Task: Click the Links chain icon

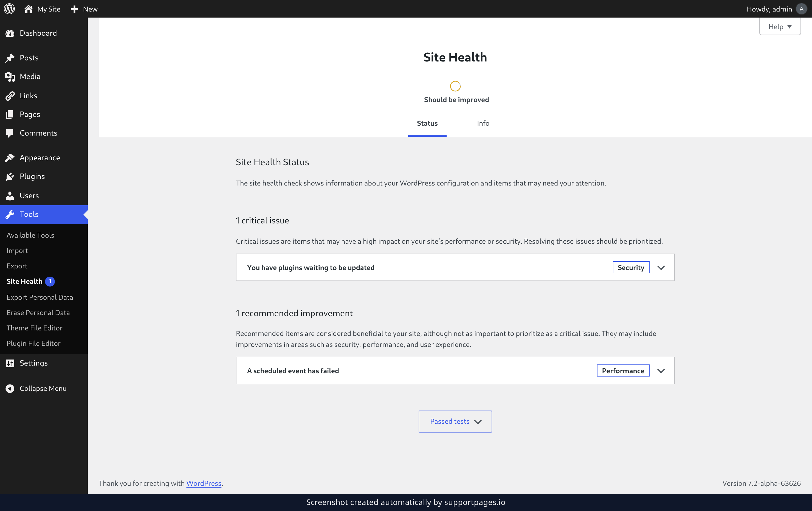Action: (10, 96)
